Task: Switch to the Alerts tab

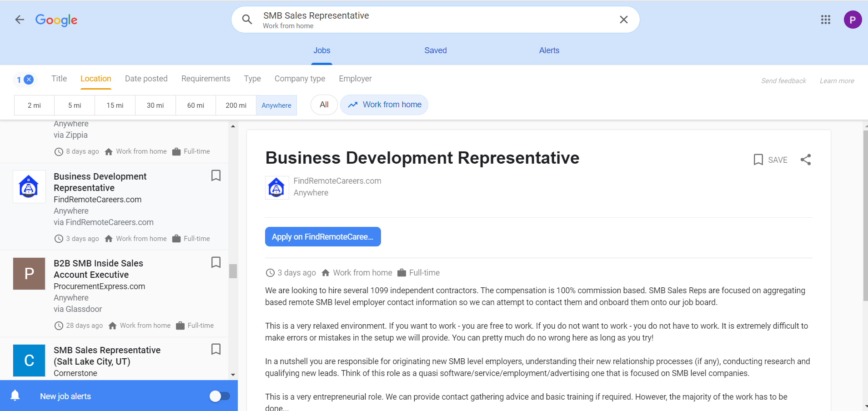Action: point(548,50)
